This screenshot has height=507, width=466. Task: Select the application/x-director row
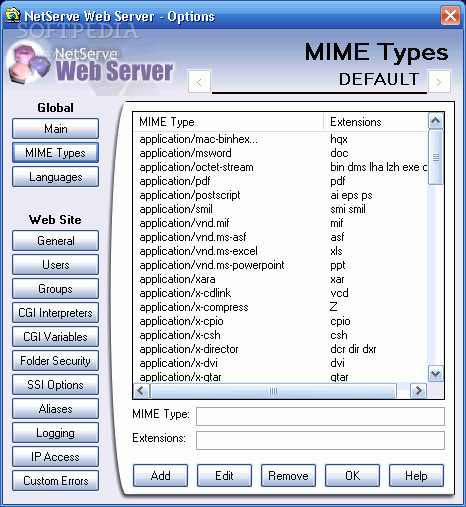click(x=280, y=349)
